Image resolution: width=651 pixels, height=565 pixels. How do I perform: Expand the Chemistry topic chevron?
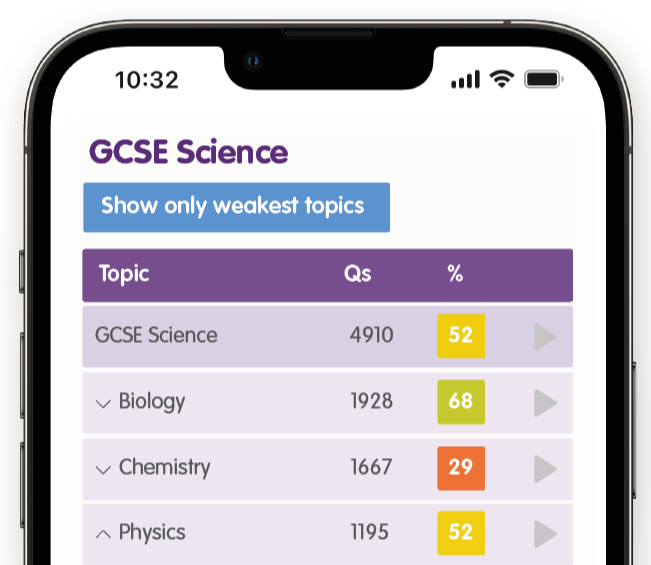coord(103,470)
